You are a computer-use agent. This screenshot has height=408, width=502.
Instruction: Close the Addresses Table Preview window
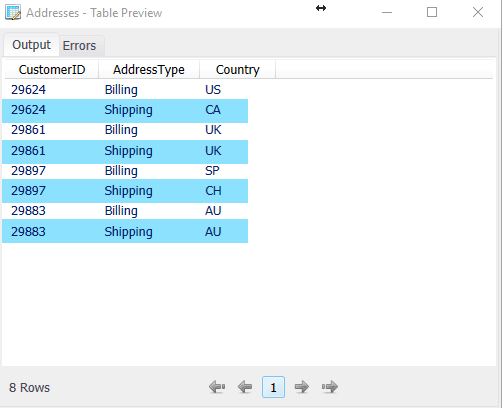point(478,13)
